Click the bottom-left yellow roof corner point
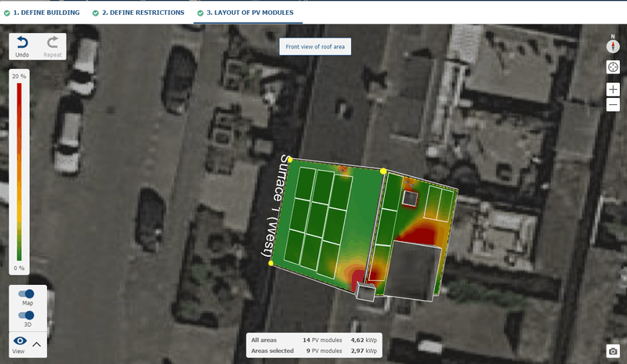 (x=270, y=263)
